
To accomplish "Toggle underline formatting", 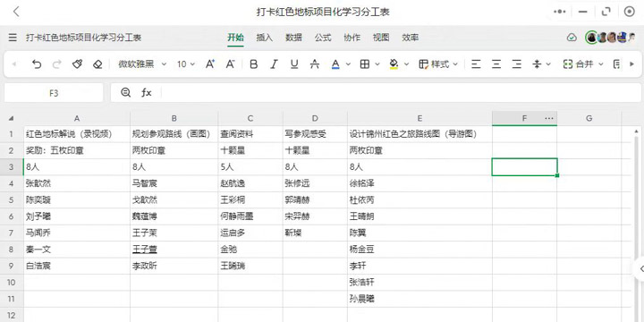I will [x=294, y=64].
